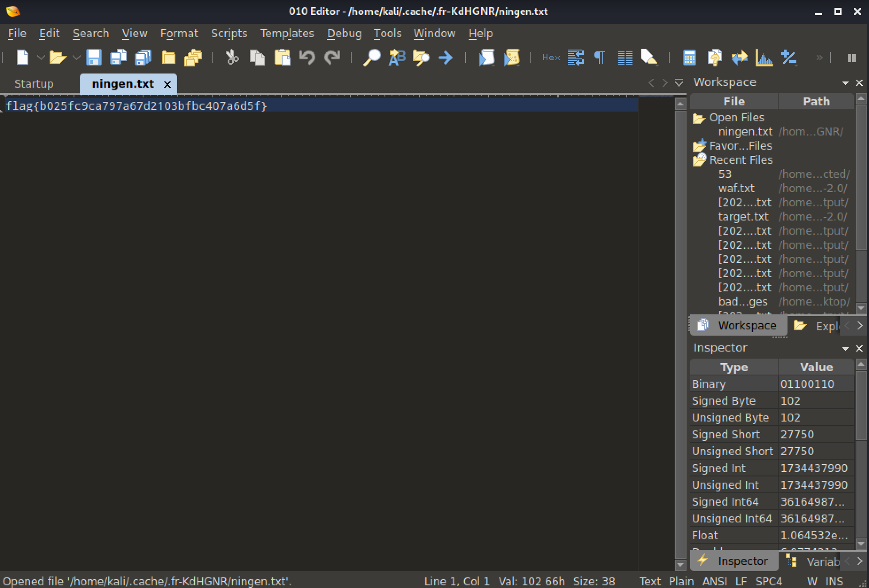Expand the Workspace panel options arrow
This screenshot has width=869, height=588.
845,83
